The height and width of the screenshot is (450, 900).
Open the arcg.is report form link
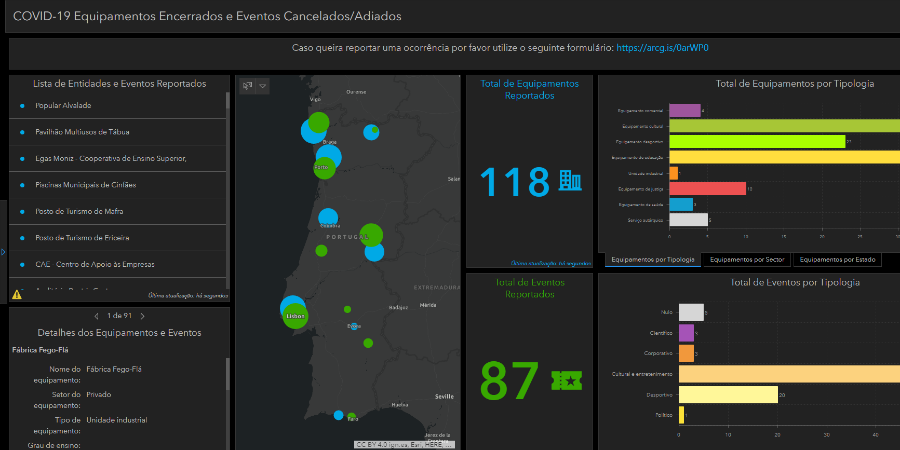tap(668, 47)
